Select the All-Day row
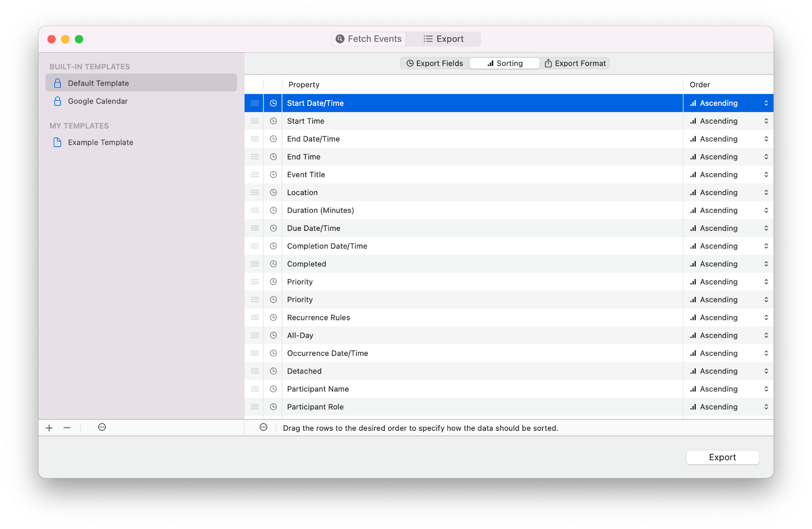Viewport: 812px width, 529px height. (509, 335)
